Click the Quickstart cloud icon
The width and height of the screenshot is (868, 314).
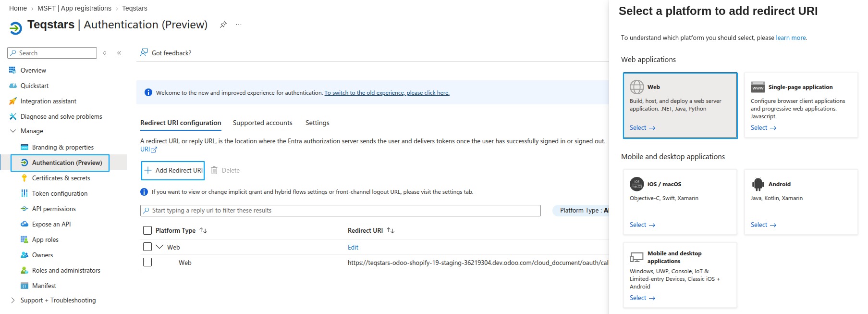pyautogui.click(x=12, y=86)
